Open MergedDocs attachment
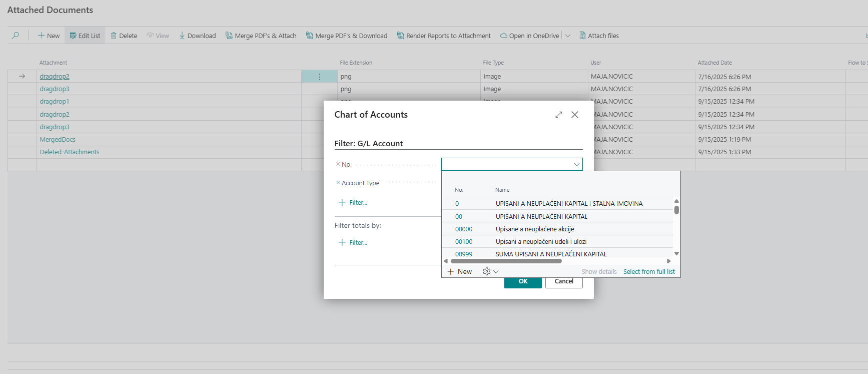This screenshot has height=374, width=868. point(58,140)
